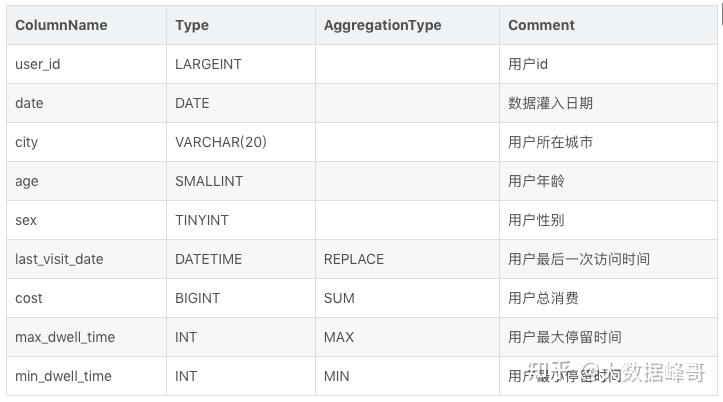Click the TINYINT type cell

(202, 220)
